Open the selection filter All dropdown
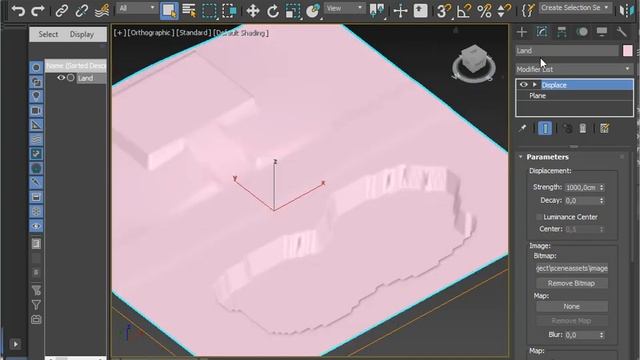The height and width of the screenshot is (360, 640). coord(136,8)
